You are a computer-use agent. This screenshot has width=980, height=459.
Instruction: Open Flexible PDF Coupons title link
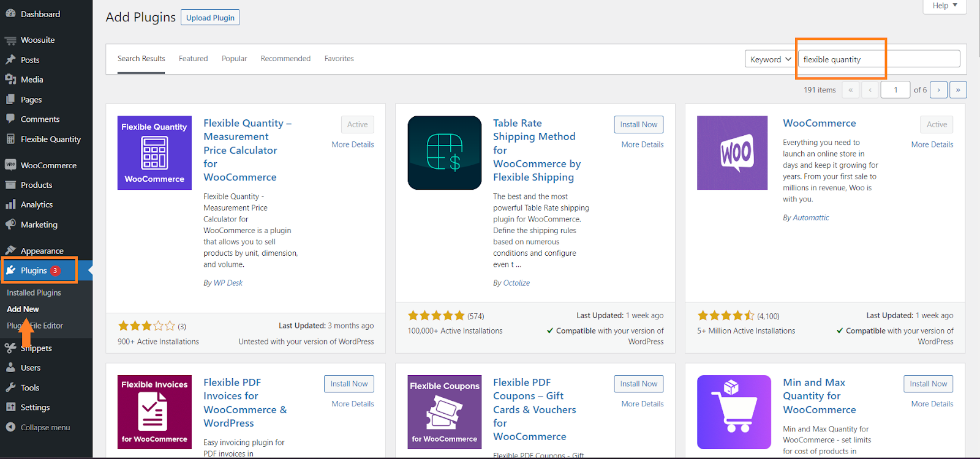(x=535, y=409)
